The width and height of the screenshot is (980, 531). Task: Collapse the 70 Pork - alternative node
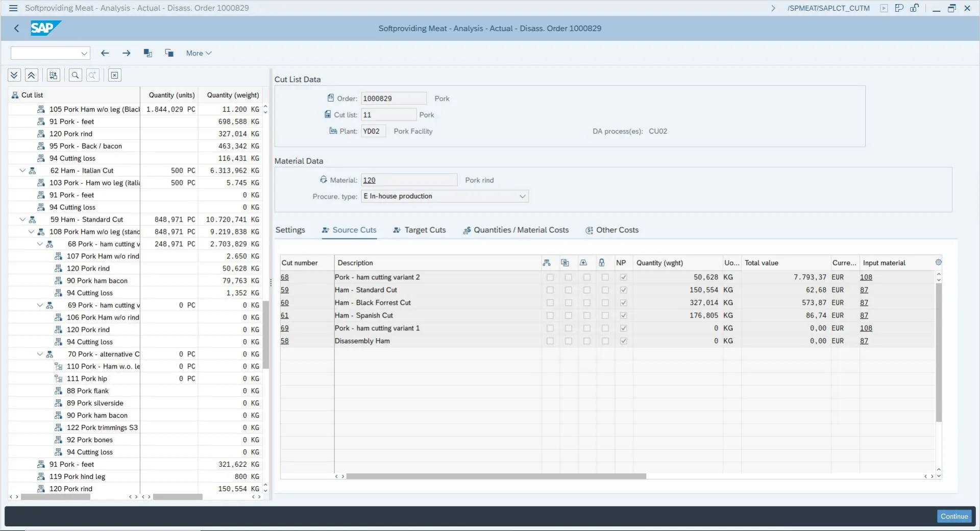click(x=40, y=354)
